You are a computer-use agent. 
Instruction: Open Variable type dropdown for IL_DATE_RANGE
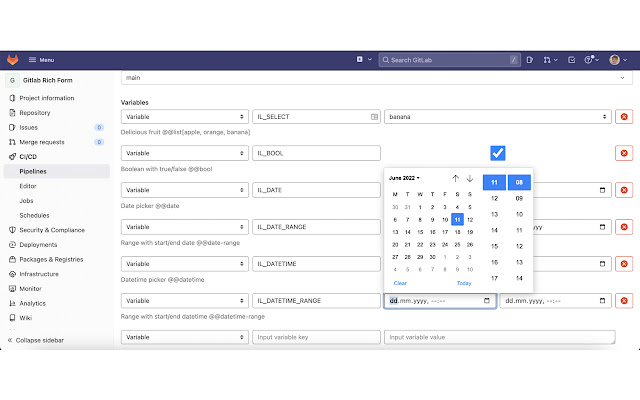184,227
